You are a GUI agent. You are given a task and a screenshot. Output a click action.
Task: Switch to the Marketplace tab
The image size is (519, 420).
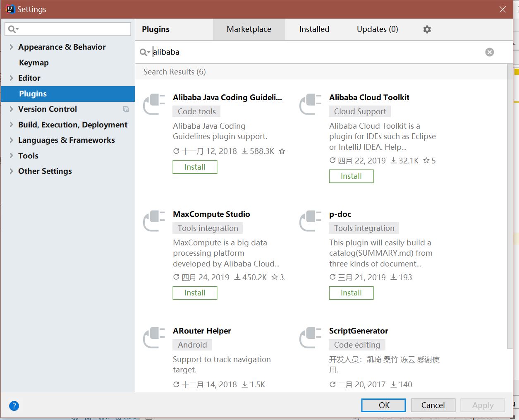(249, 29)
